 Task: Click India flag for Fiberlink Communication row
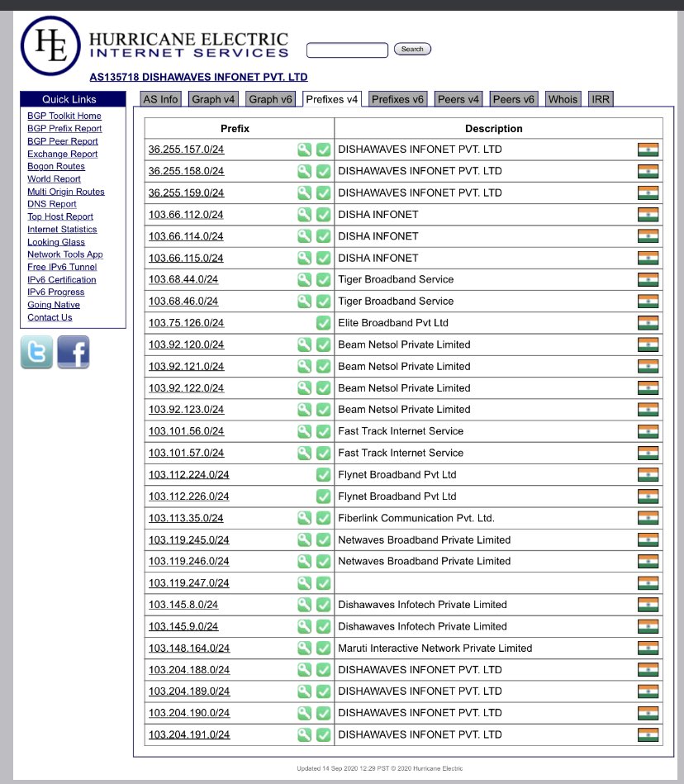pyautogui.click(x=648, y=518)
